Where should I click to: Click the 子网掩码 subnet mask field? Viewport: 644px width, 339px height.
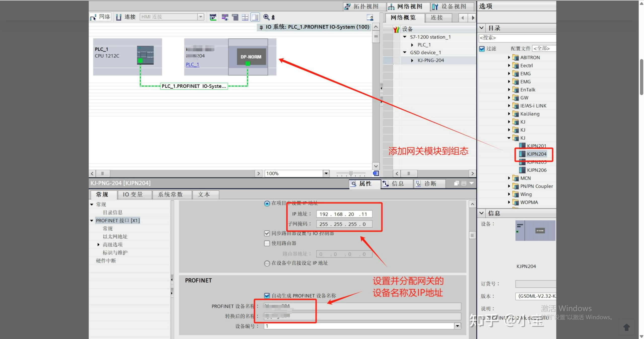tap(344, 224)
